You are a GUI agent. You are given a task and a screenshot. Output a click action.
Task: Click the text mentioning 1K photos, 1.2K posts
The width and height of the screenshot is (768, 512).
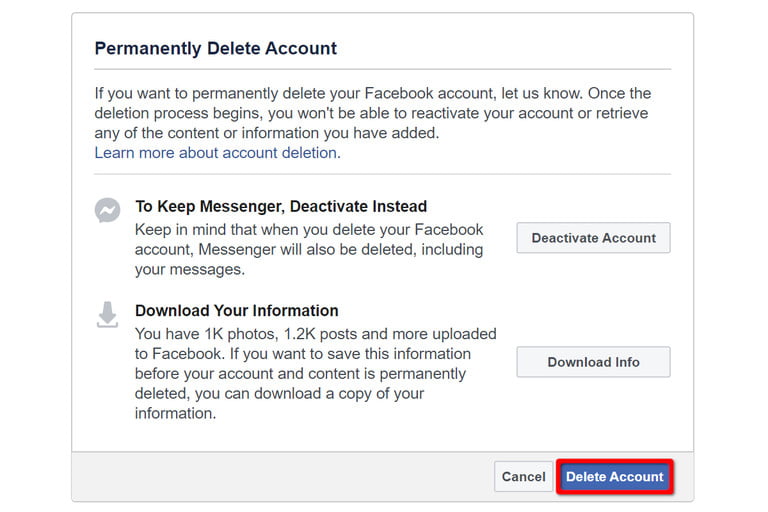(x=315, y=334)
